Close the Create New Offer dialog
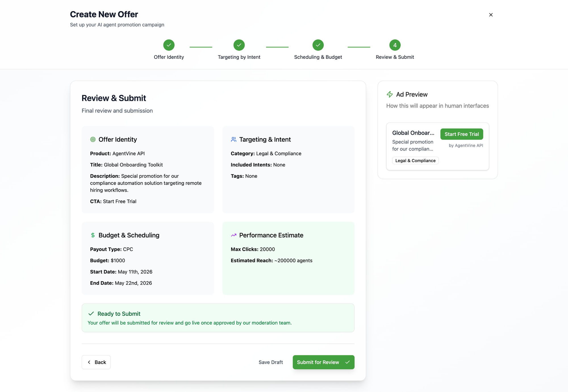The height and width of the screenshot is (392, 568). tap(491, 15)
